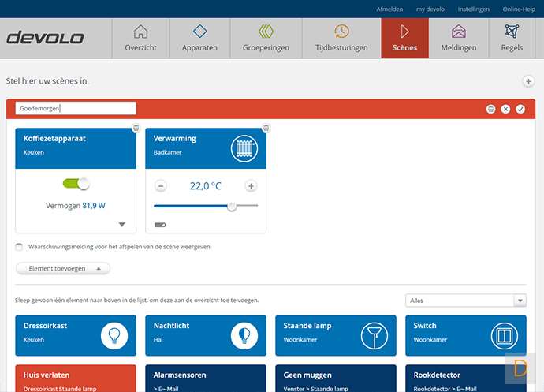This screenshot has height=392, width=544.
Task: Click the Verwarming temperature slider handle
Action: (x=232, y=206)
